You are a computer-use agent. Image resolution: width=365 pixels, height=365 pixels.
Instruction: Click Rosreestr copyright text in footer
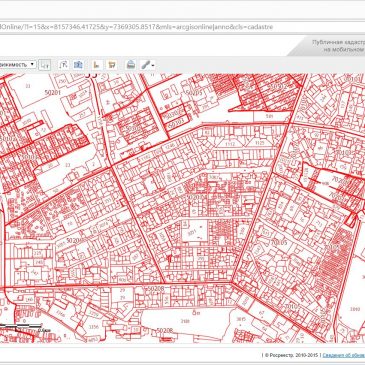click(x=291, y=355)
